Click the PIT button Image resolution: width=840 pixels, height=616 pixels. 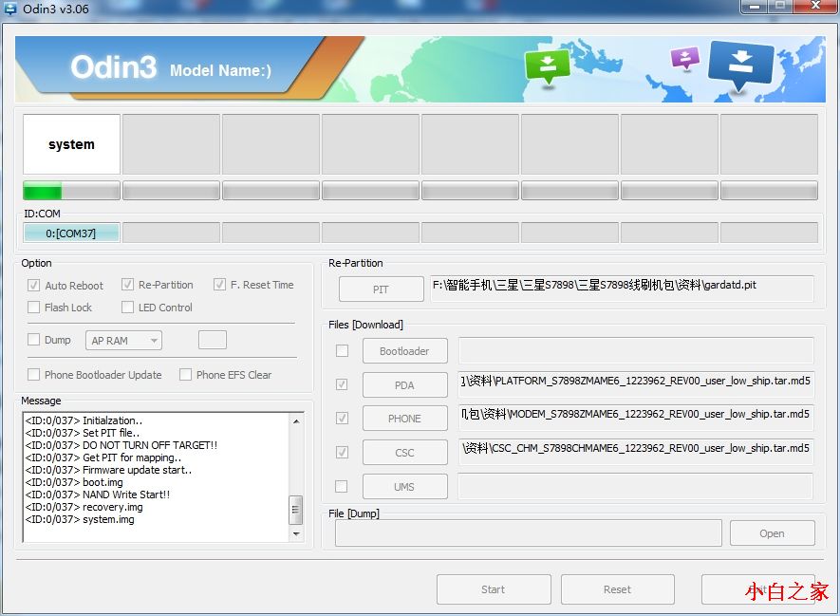tap(381, 289)
